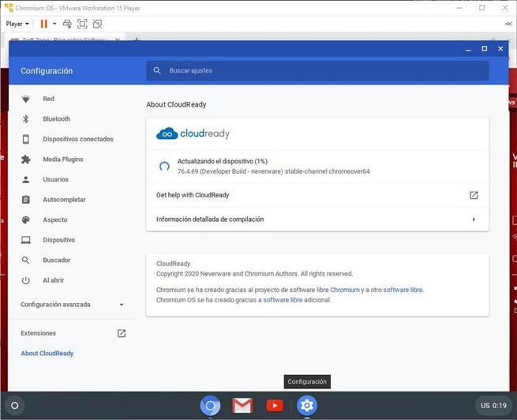The height and width of the screenshot is (420, 517).
Task: Open Información detallada de compilación row
Action: pos(317,219)
